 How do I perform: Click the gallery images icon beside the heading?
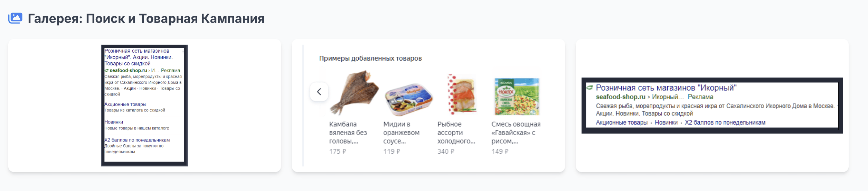(x=15, y=18)
